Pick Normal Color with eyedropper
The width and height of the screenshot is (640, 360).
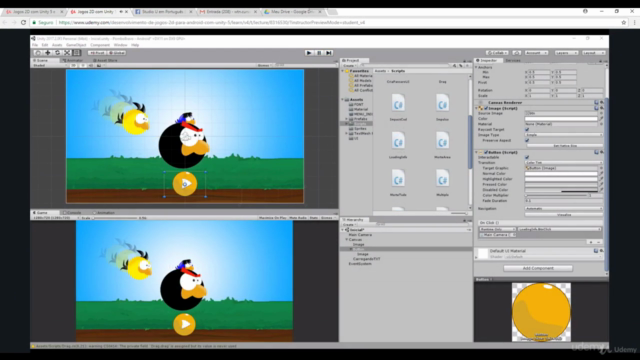coord(601,173)
